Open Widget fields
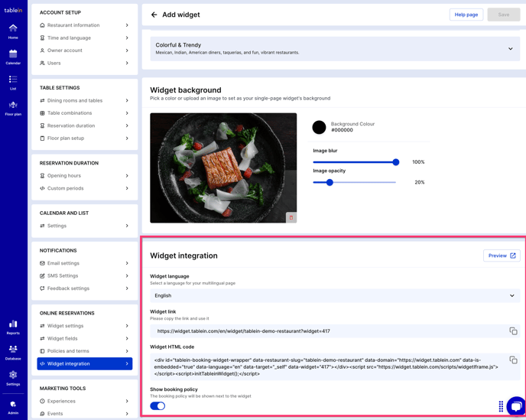The image size is (526, 420). (x=84, y=338)
